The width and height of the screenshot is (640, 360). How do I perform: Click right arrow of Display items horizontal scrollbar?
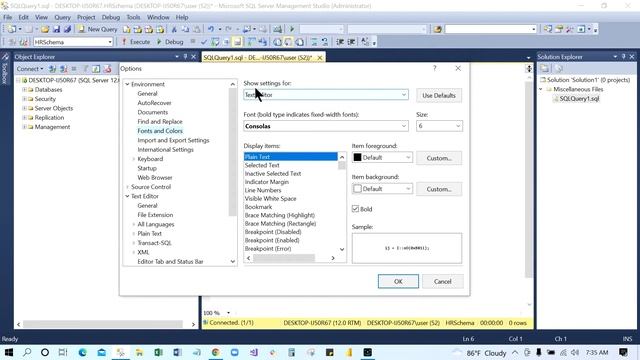pos(333,258)
